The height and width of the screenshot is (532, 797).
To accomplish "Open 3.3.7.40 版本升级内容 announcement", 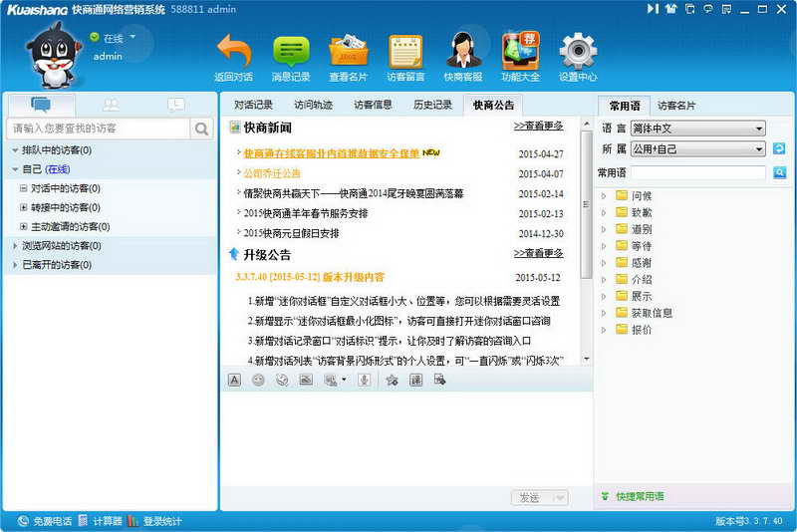I will click(310, 277).
